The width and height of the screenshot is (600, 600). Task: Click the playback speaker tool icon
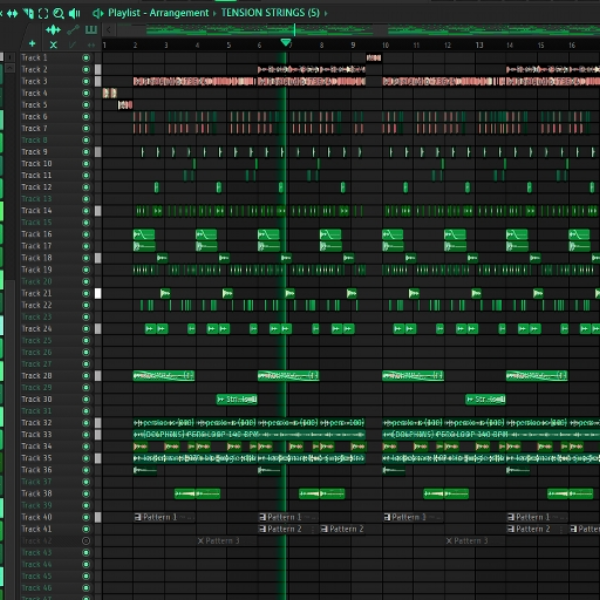click(74, 13)
